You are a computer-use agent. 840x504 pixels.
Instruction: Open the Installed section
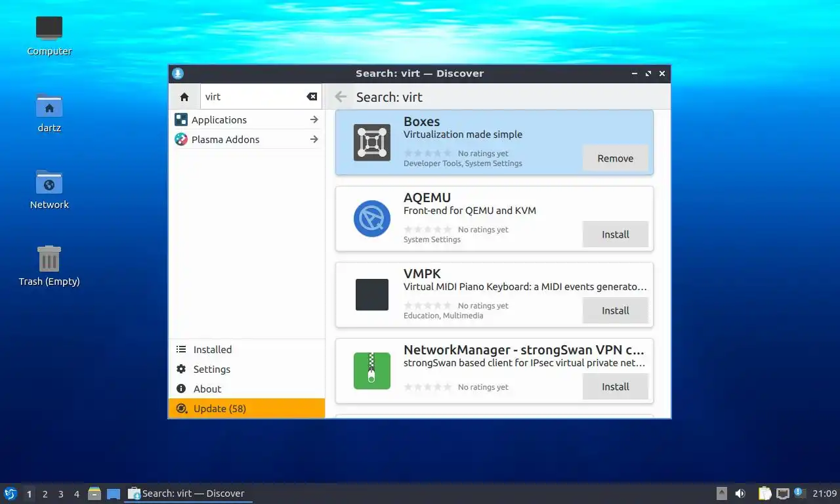click(247, 350)
